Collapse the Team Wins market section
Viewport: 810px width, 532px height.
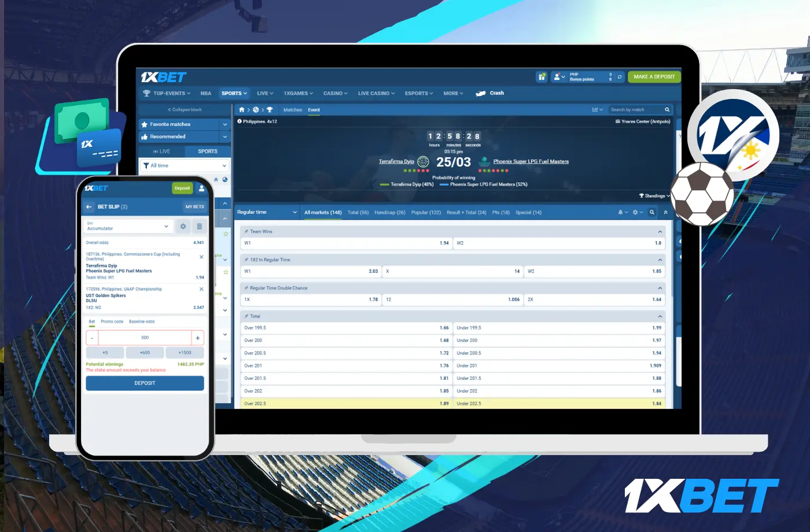click(660, 231)
